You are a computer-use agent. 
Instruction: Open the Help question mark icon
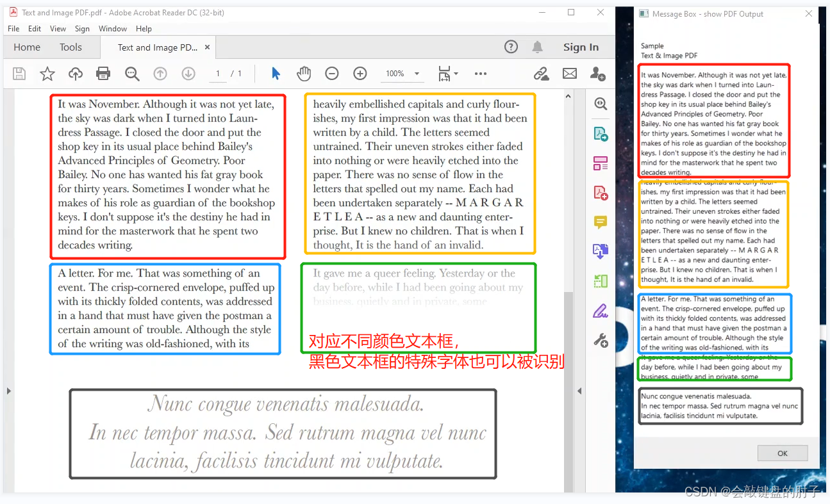tap(511, 46)
